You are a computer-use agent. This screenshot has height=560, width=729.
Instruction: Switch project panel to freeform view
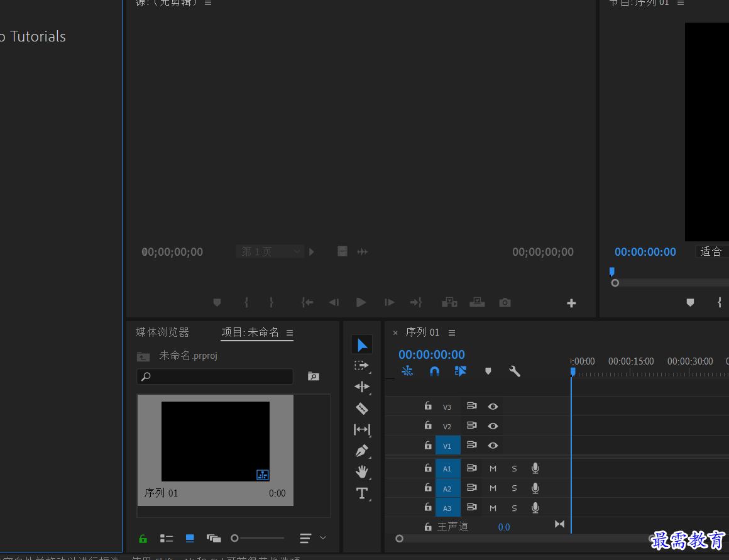pyautogui.click(x=214, y=539)
